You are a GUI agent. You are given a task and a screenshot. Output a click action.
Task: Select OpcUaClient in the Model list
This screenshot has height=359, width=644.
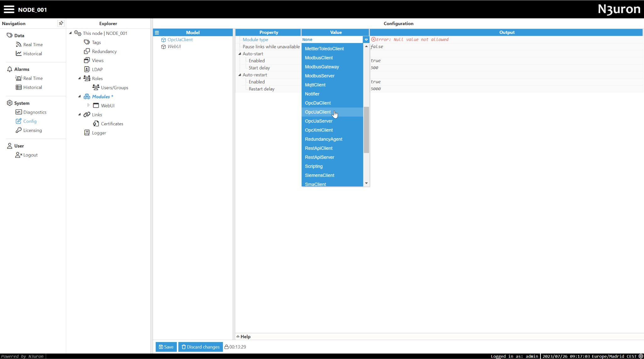coord(180,40)
